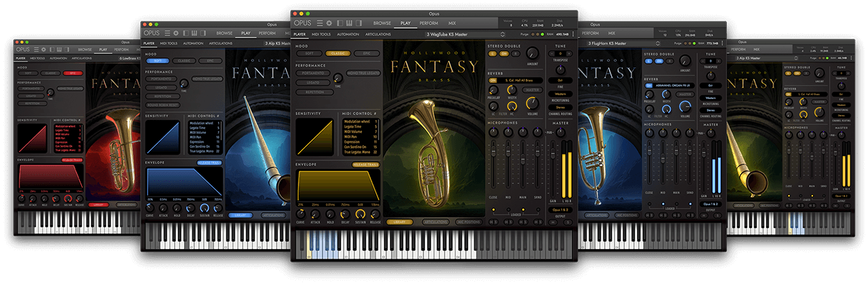
Task: Click Close microphone fader in center window
Action: [x=493, y=153]
